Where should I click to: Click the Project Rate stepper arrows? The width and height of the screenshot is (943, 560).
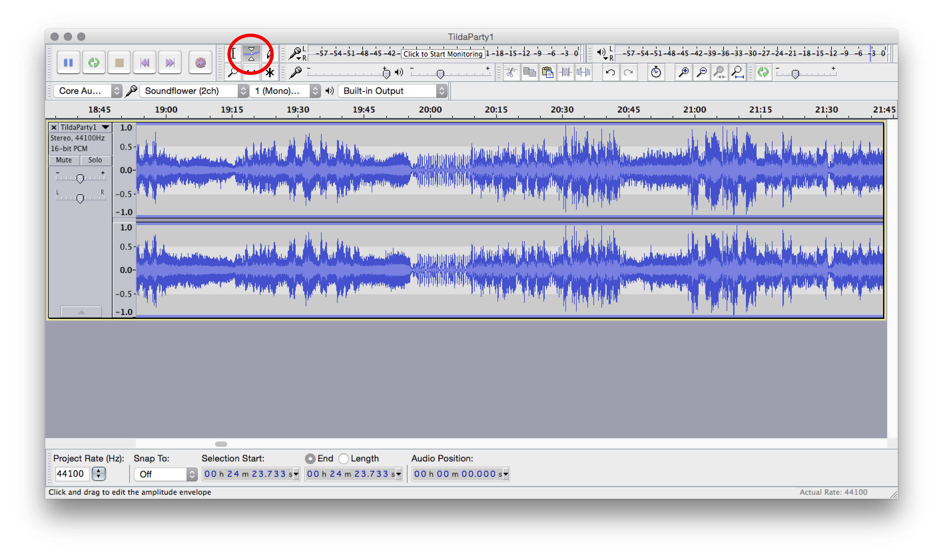pos(99,473)
